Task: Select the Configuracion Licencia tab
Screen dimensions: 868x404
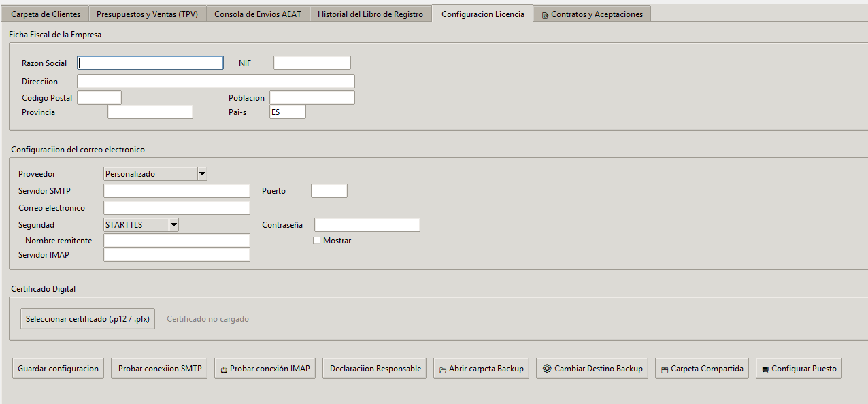Action: [482, 14]
